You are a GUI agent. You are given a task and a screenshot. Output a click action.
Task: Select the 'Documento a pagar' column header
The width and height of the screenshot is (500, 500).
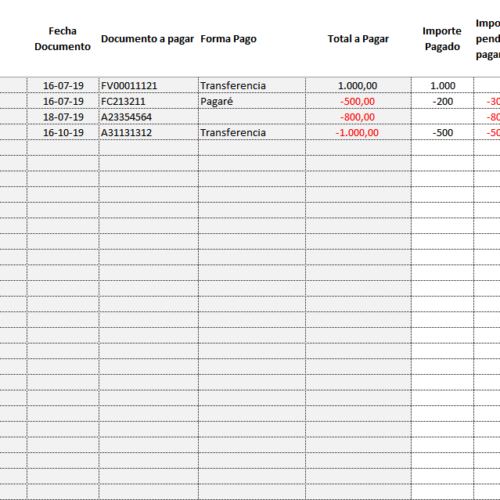tap(147, 39)
